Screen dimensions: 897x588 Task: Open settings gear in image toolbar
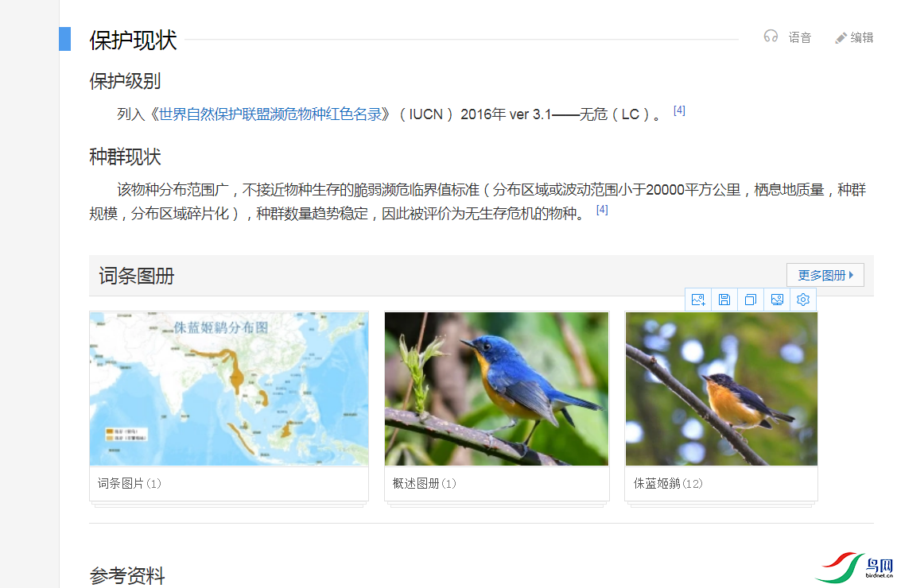(x=803, y=300)
